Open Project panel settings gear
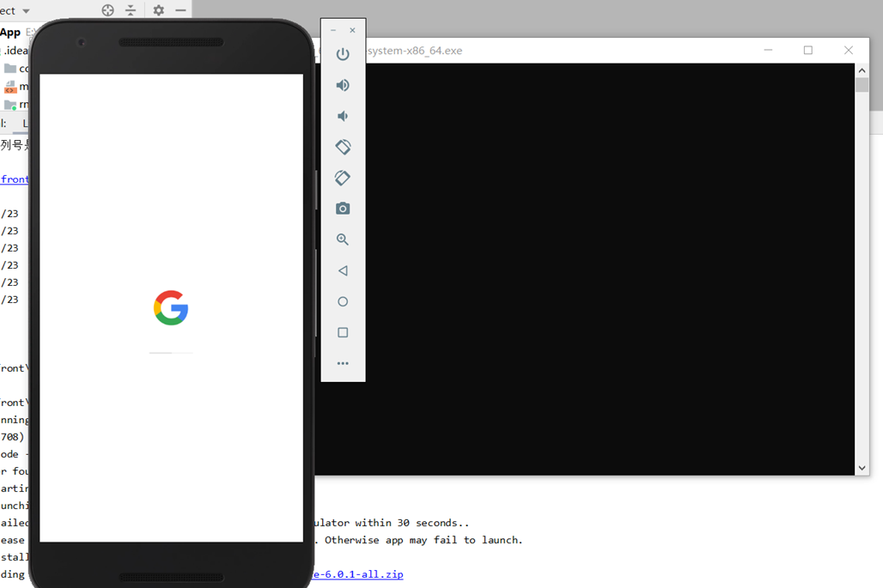This screenshot has width=883, height=588. pyautogui.click(x=159, y=10)
